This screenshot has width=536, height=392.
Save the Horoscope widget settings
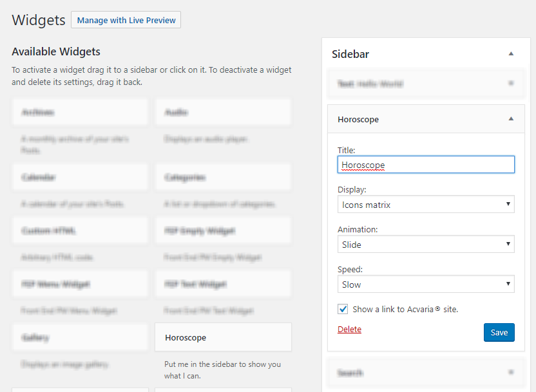click(x=499, y=332)
